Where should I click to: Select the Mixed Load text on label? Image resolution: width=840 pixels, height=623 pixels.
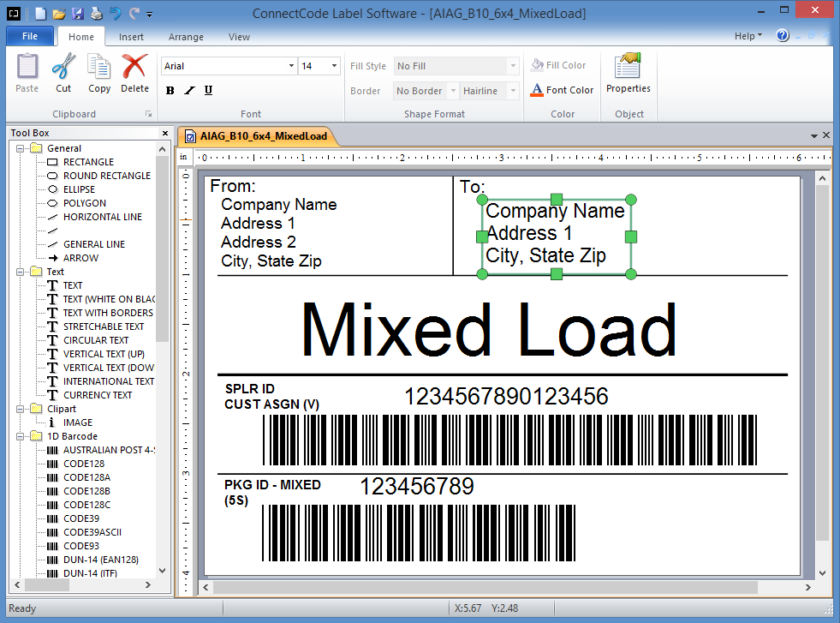coord(489,329)
